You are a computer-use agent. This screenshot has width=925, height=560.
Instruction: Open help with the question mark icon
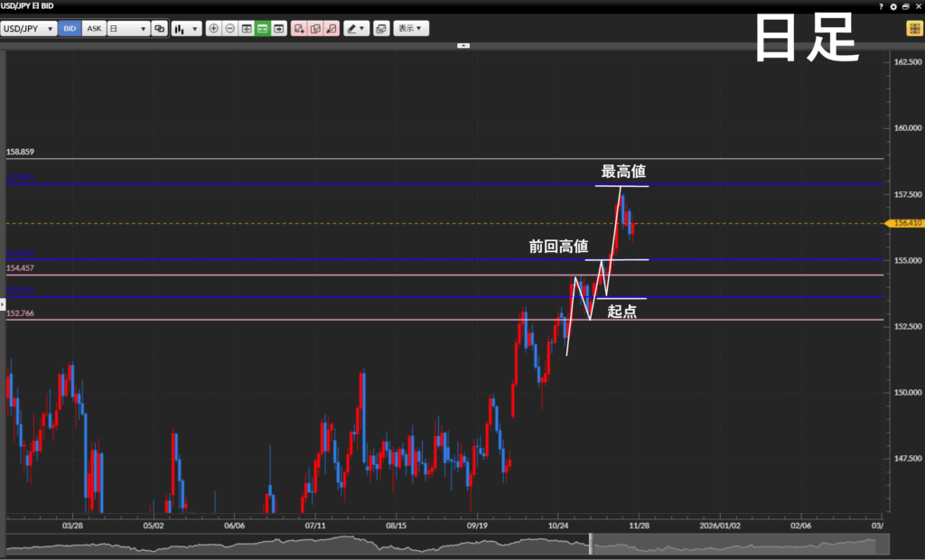coord(881,6)
